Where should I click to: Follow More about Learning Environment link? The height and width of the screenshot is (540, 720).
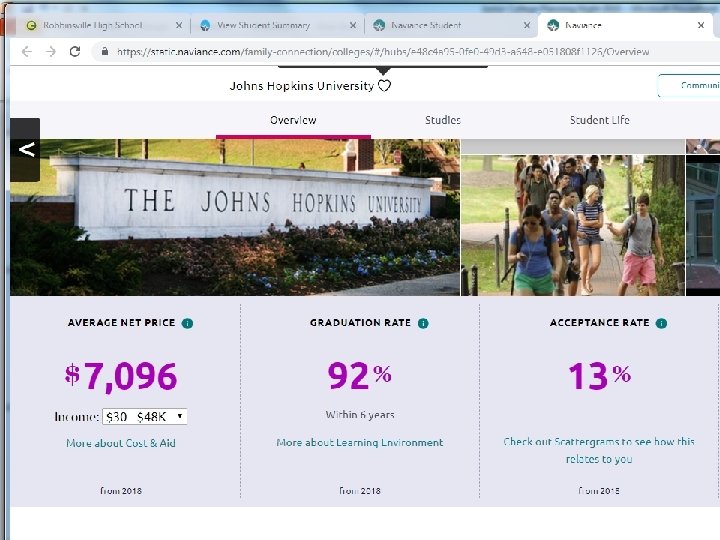pos(360,442)
